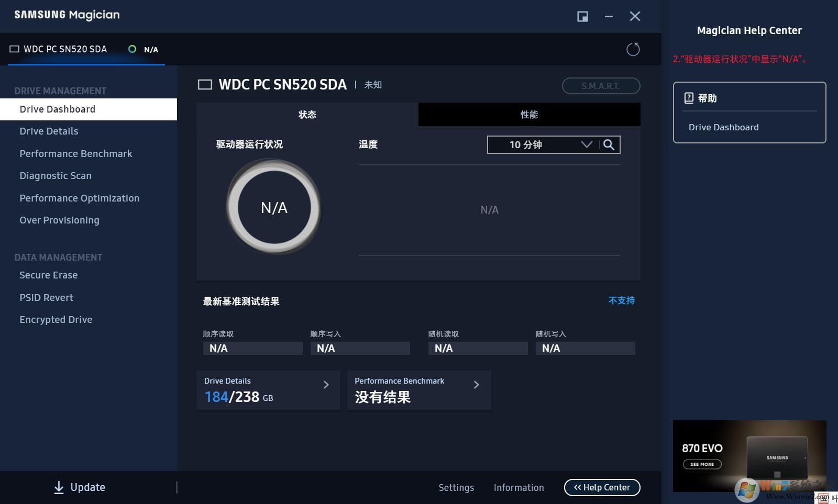Viewport: 838px width, 504px height.
Task: Close the Samsung Magician window
Action: (x=635, y=16)
